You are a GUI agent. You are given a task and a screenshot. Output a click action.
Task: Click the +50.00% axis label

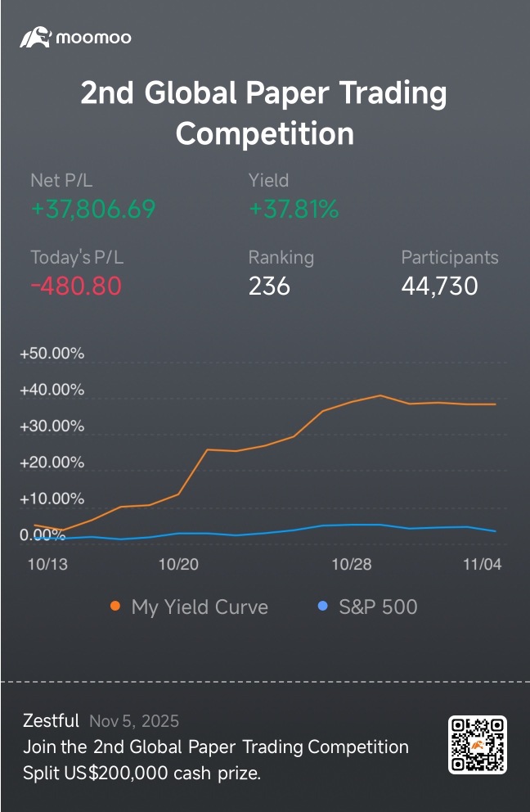pos(52,354)
